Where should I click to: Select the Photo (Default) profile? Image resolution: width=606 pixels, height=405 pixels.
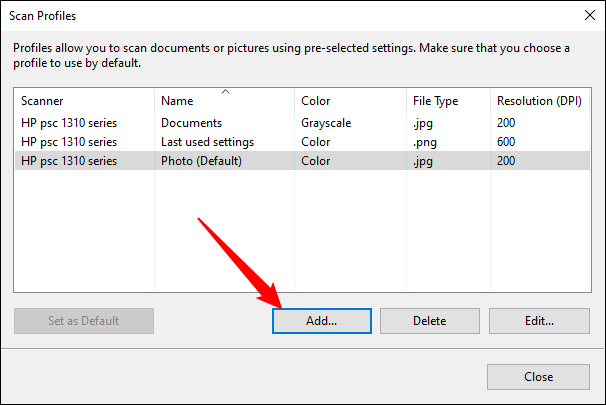point(201,161)
